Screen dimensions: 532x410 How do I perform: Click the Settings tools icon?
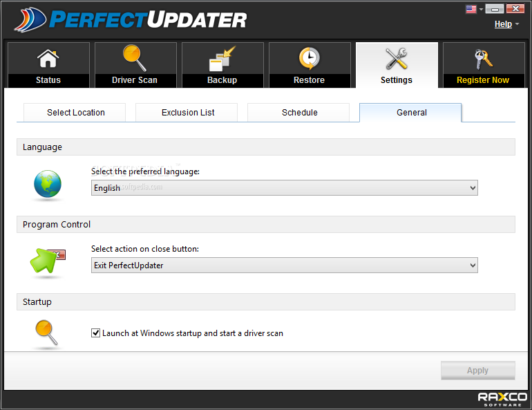pos(397,58)
